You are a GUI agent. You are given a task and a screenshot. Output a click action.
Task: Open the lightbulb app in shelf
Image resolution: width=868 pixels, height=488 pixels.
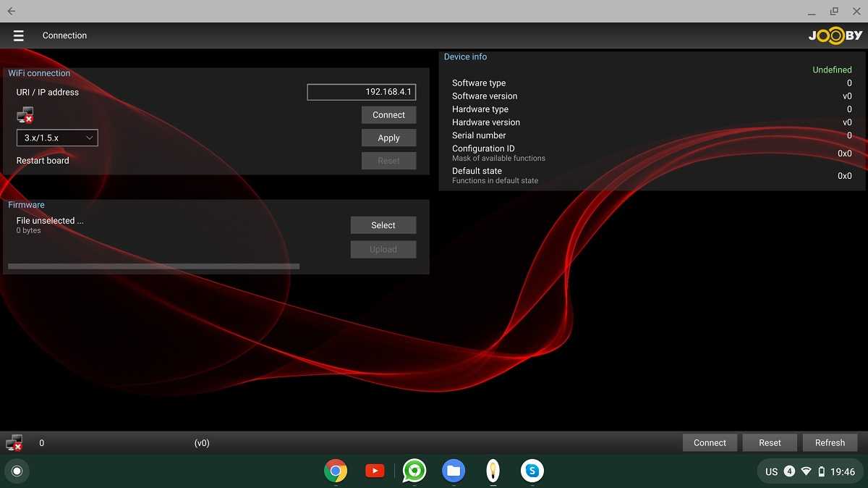tap(493, 471)
